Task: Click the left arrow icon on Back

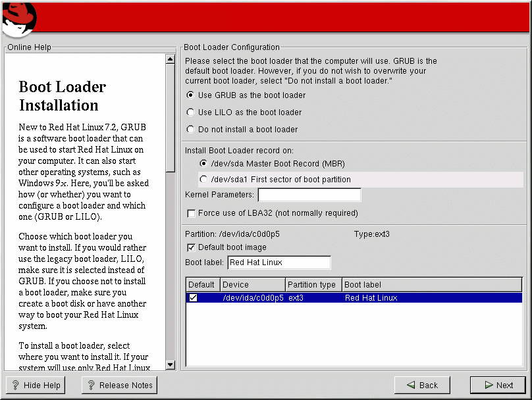Action: (x=411, y=385)
